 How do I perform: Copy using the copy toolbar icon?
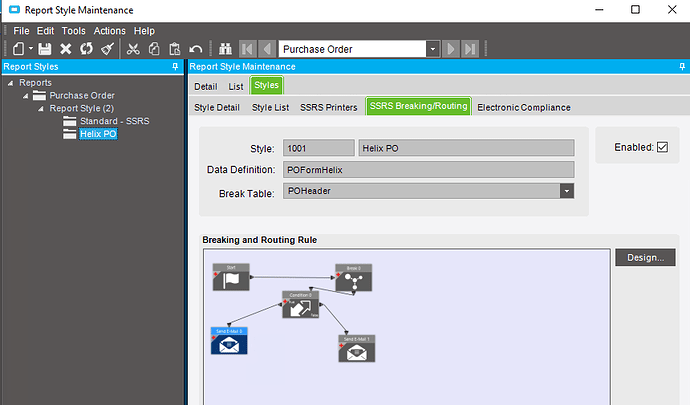[x=154, y=49]
